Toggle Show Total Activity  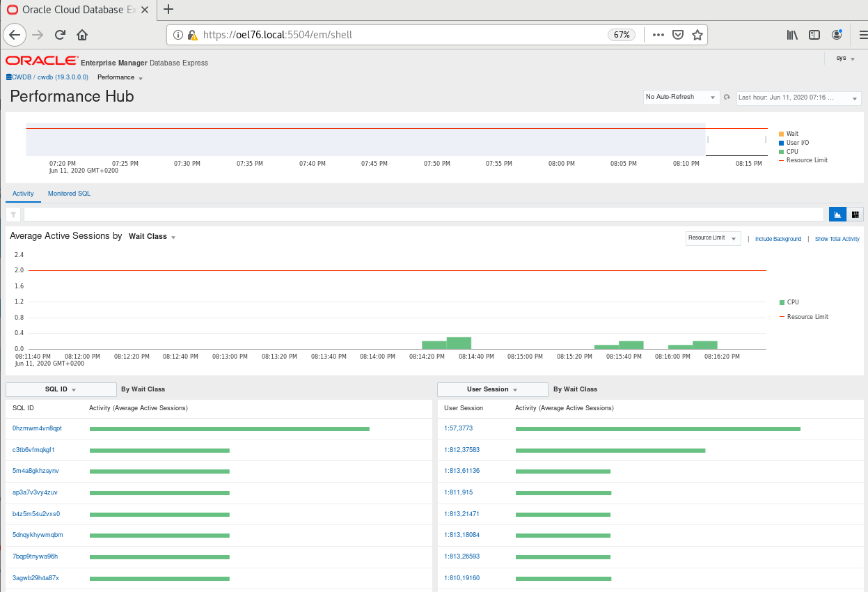tap(837, 238)
